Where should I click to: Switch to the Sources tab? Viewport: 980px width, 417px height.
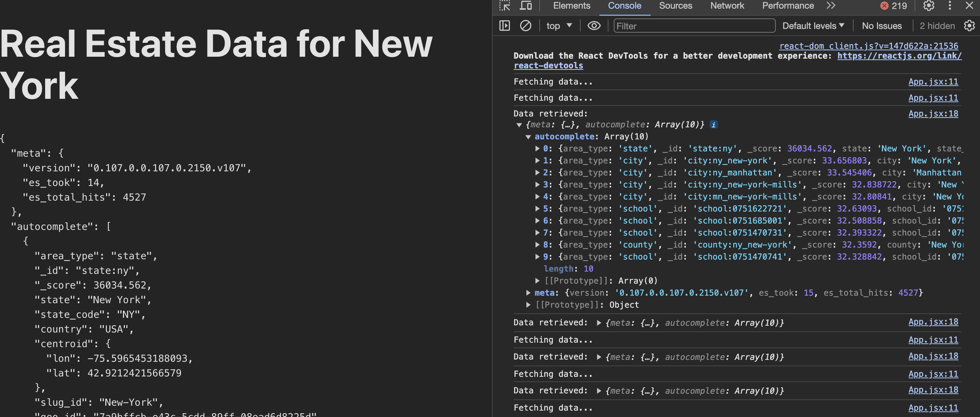(675, 6)
